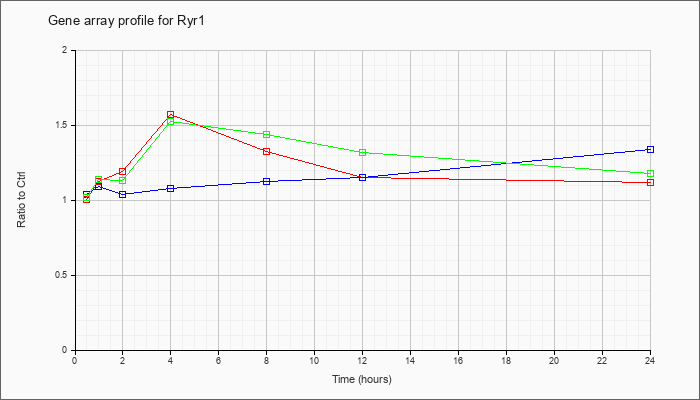The width and height of the screenshot is (700, 400).
Task: Click the 1.5 tick label on y-axis
Action: tap(67, 125)
